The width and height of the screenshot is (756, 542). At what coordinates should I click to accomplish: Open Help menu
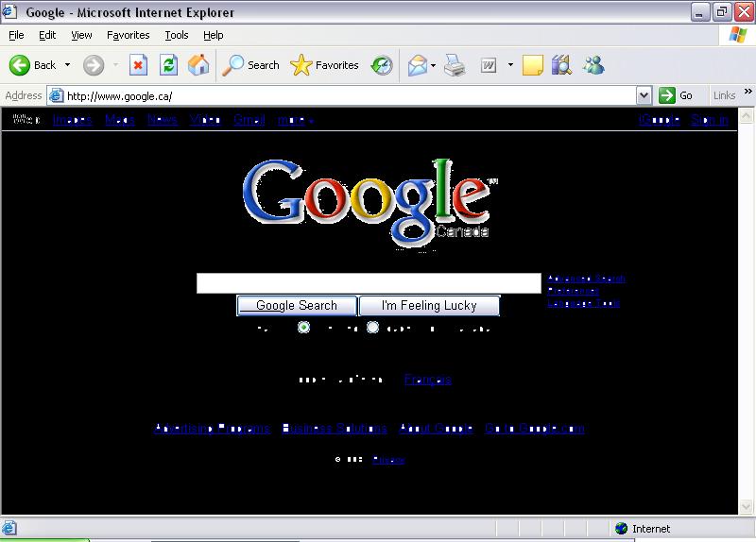[214, 35]
